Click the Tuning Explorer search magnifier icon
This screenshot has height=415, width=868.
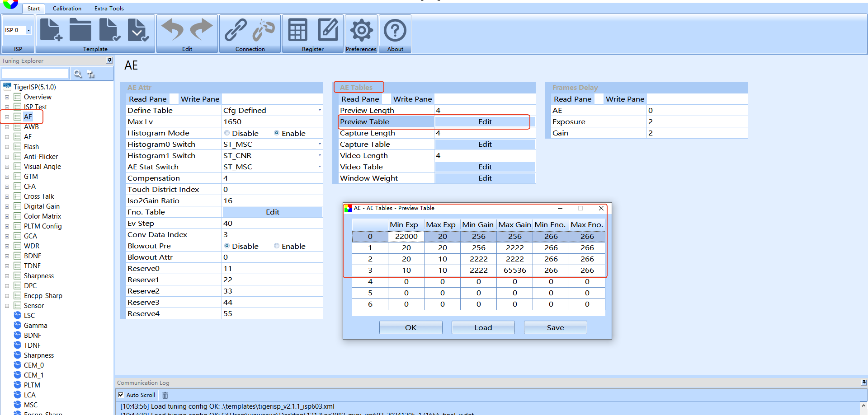78,74
